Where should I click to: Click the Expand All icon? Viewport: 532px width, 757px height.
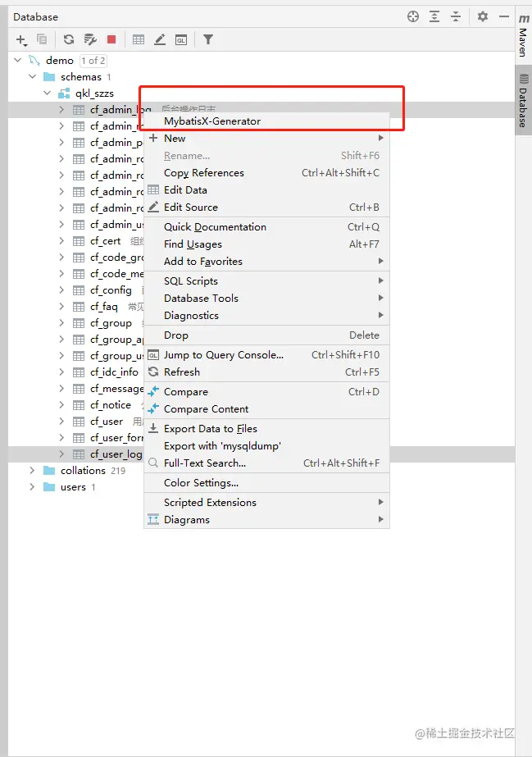pos(434,16)
